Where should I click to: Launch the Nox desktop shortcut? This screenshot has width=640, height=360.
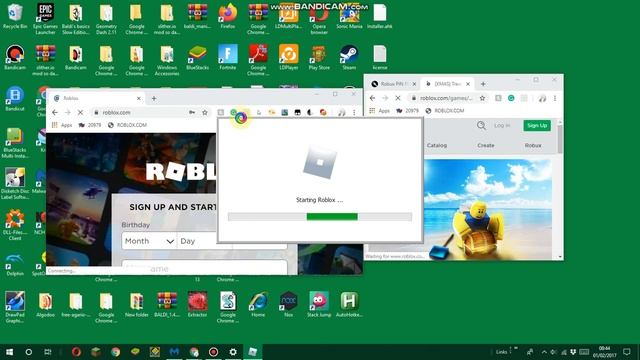point(289,304)
